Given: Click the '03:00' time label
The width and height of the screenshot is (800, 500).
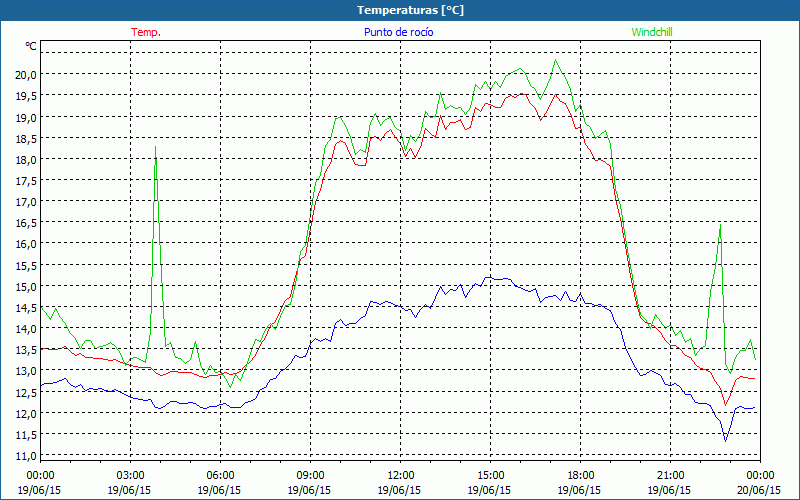Looking at the screenshot, I should click(x=130, y=476).
